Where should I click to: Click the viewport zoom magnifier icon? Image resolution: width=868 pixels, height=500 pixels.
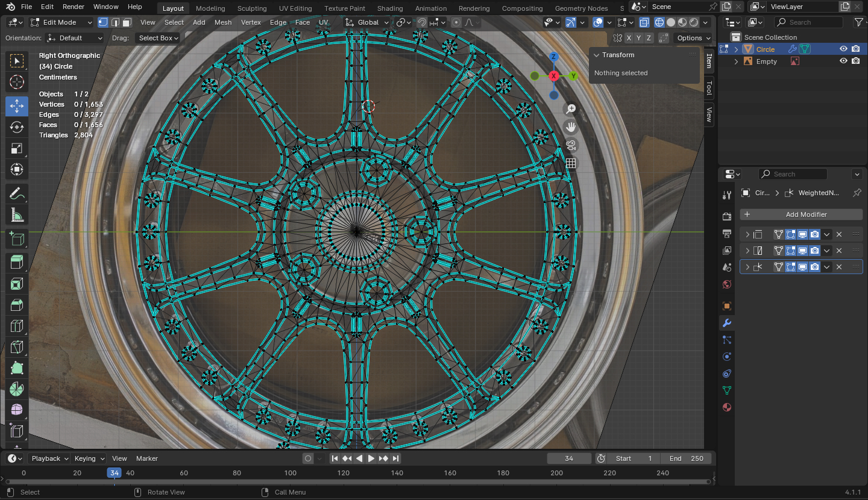click(571, 109)
